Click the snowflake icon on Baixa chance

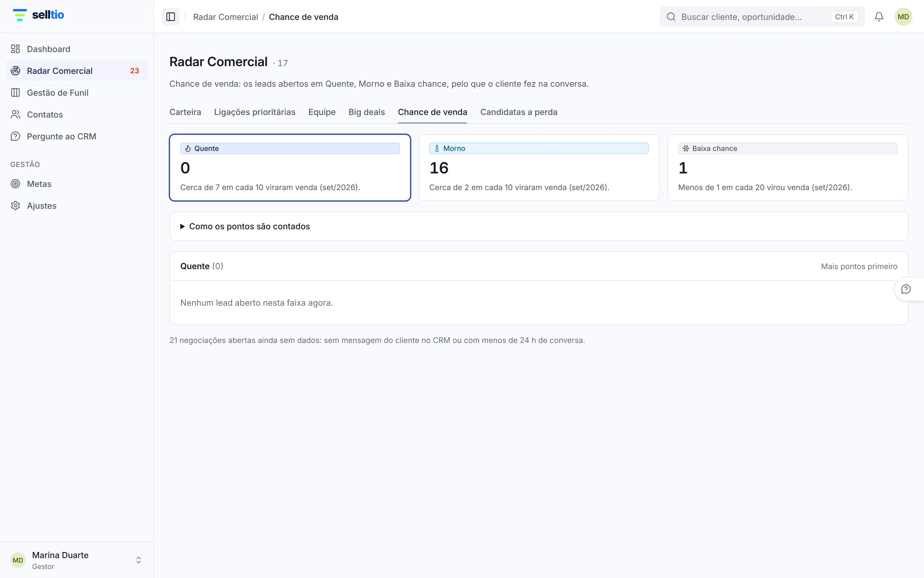click(686, 149)
